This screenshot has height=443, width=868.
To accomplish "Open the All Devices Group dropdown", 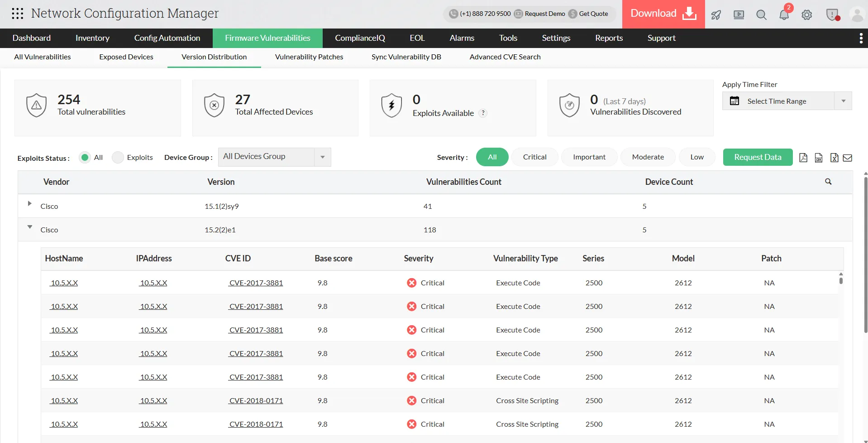I will (274, 157).
